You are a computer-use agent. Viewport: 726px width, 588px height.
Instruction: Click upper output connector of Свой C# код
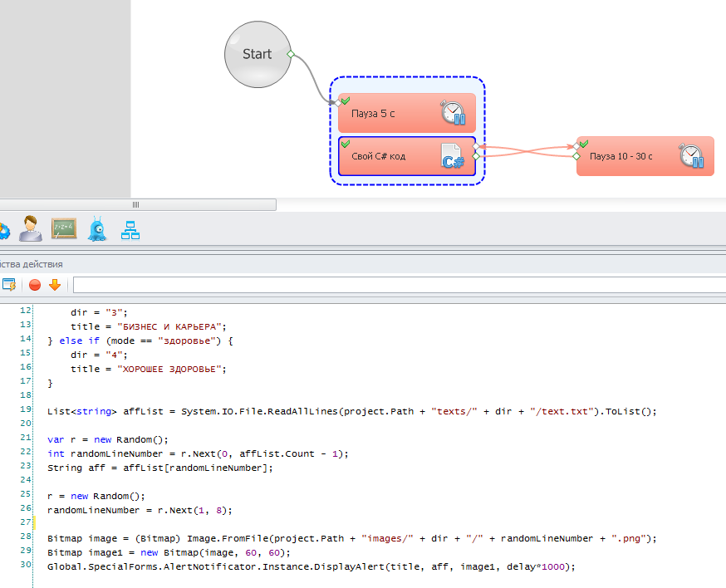point(476,146)
